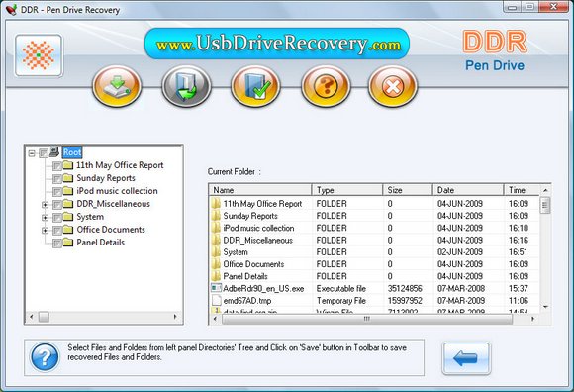Sort by the Date column header
Image resolution: width=574 pixels, height=392 pixels.
tap(468, 190)
